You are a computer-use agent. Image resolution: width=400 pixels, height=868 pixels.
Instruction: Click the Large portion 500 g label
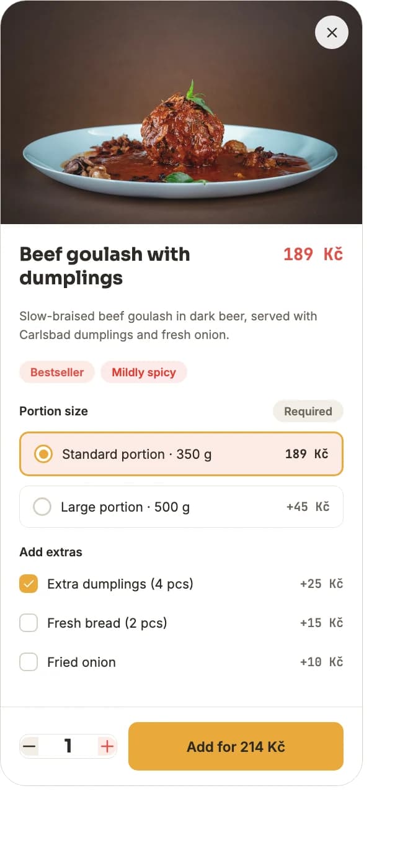(x=125, y=507)
